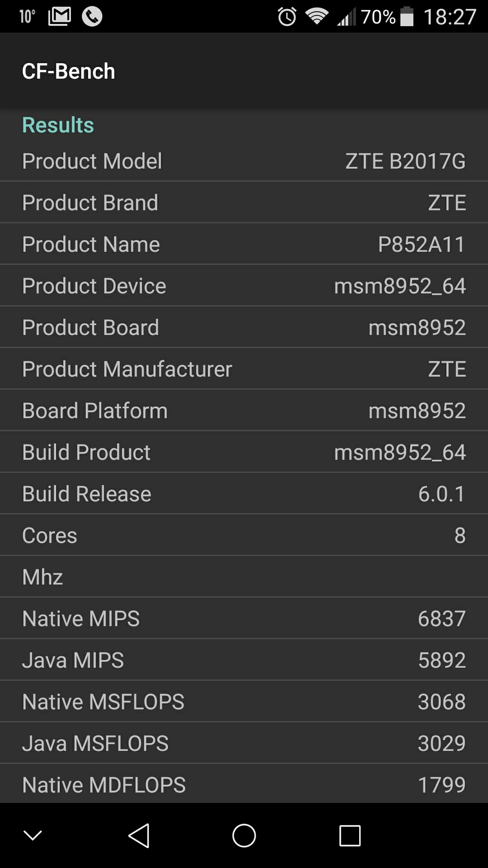Tap the phone call notification icon

(92, 17)
